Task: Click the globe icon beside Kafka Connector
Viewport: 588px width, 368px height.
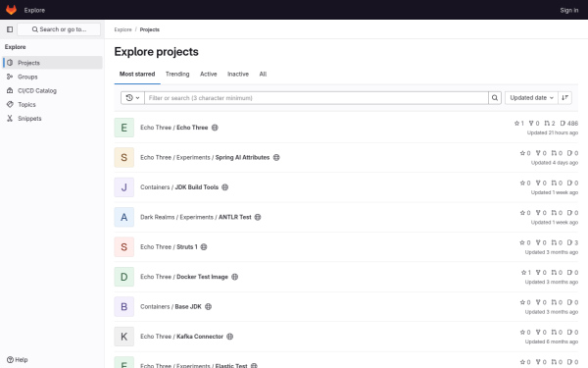Action: click(x=230, y=337)
